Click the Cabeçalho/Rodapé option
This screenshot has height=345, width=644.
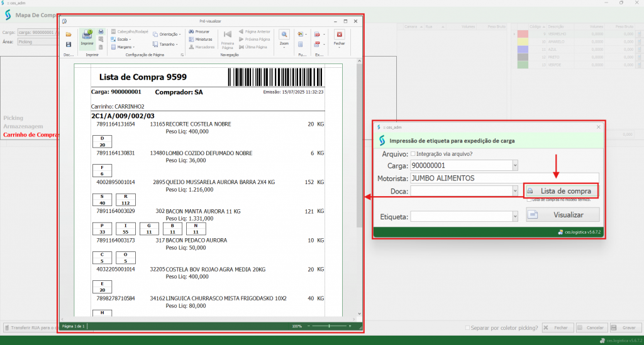130,31
